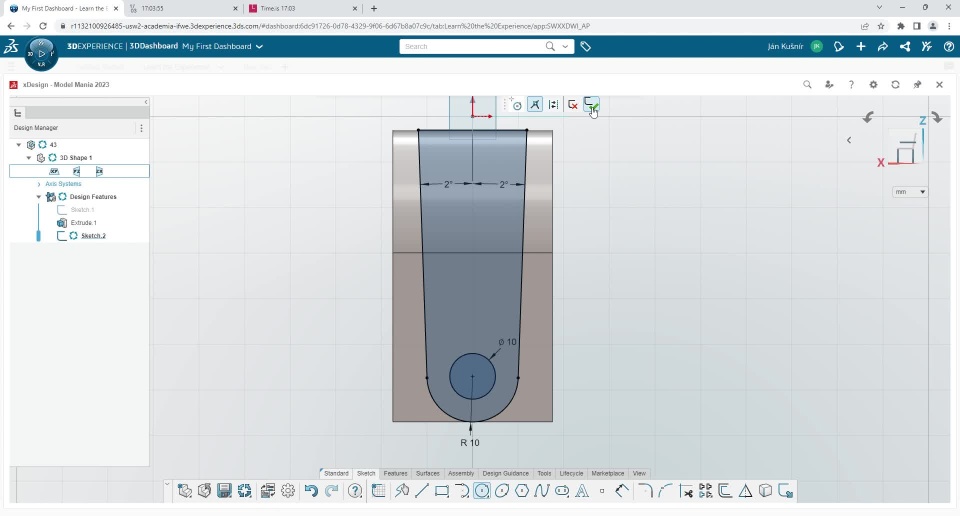Toggle the active sketch snap tool icon
The height and width of the screenshot is (516, 960).
click(x=534, y=105)
